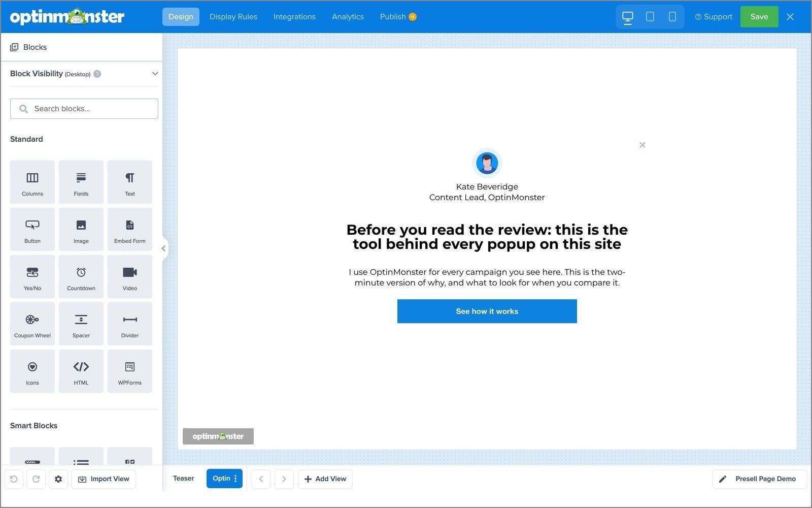Screen dimensions: 812x508
Task: Open the Publish tab
Action: point(398,17)
